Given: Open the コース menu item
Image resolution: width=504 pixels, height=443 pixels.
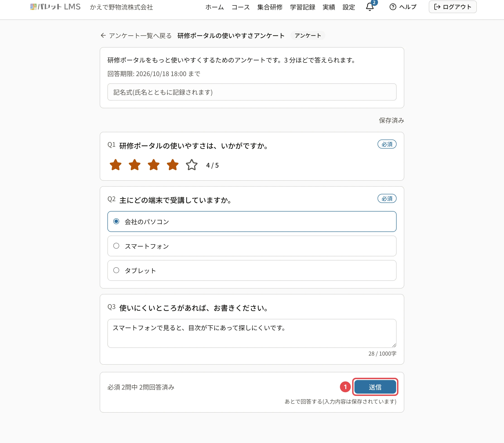Looking at the screenshot, I should pos(240,7).
